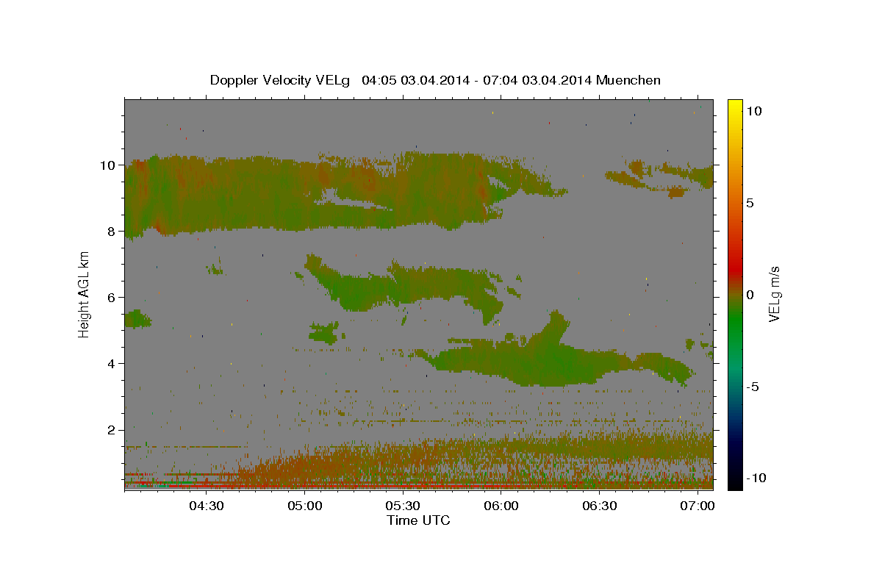Click the 06:30 time tick label
The image size is (882, 588).
tap(598, 506)
